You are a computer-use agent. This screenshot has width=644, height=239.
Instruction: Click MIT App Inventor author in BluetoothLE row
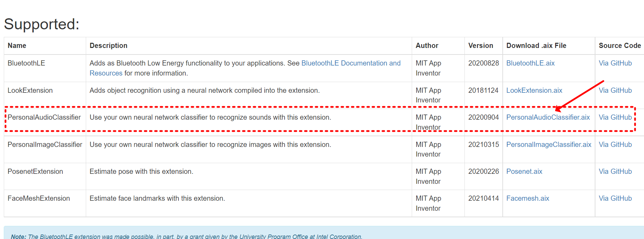click(x=428, y=68)
